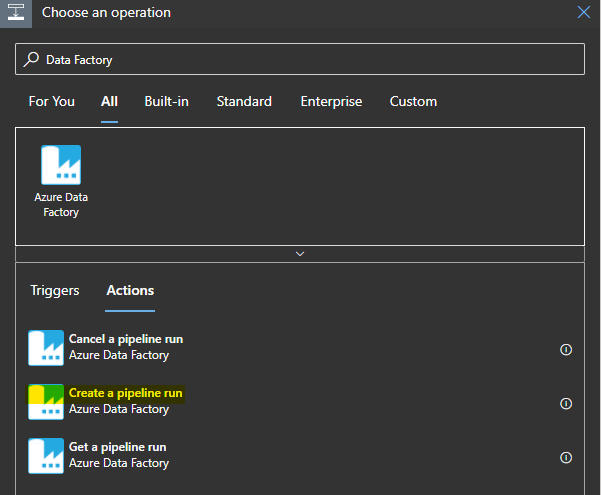Select the All tab

[x=109, y=101]
